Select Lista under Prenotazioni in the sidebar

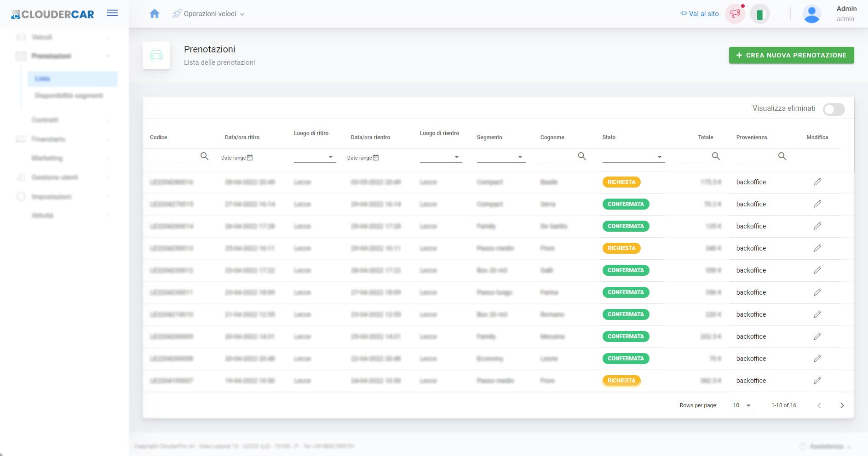(42, 78)
